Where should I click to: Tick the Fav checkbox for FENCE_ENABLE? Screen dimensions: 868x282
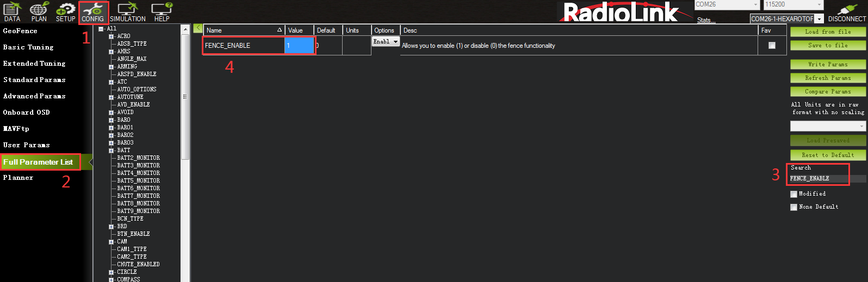coord(772,46)
